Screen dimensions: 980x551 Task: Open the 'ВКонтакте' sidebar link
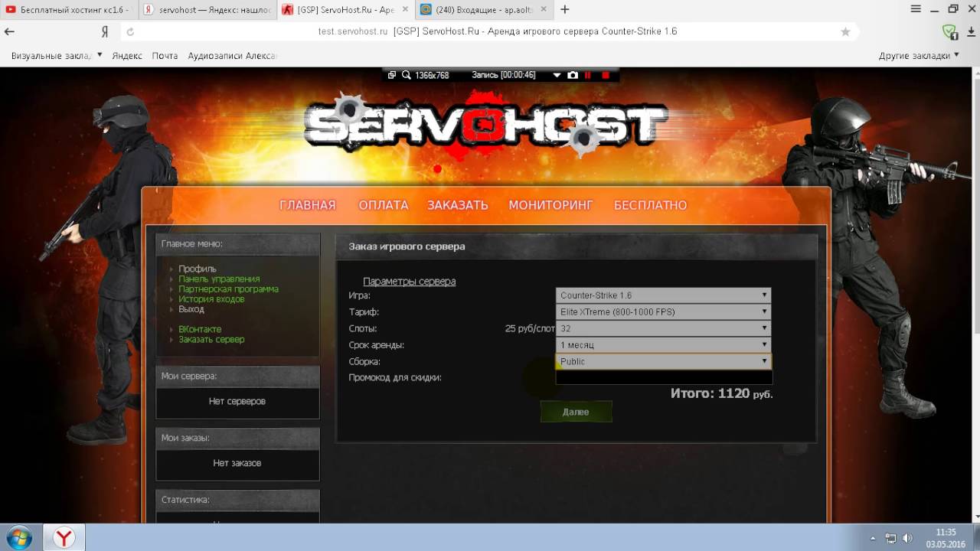[x=200, y=329]
